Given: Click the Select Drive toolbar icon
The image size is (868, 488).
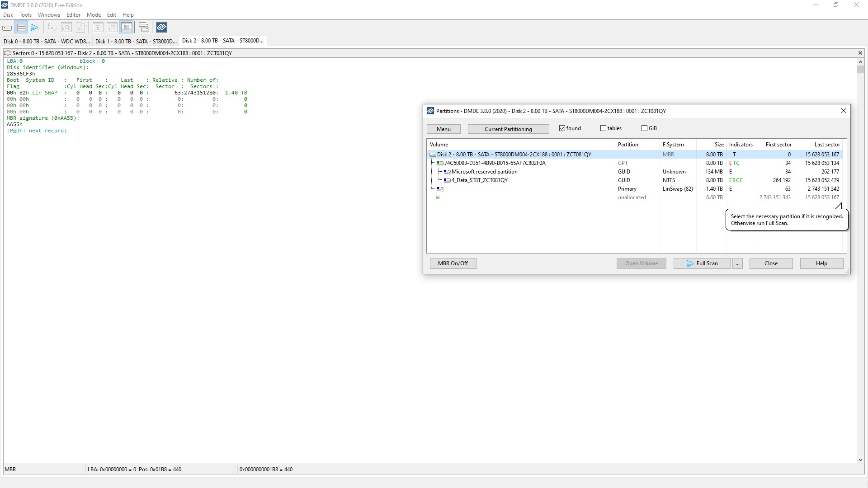Looking at the screenshot, I should (7, 28).
